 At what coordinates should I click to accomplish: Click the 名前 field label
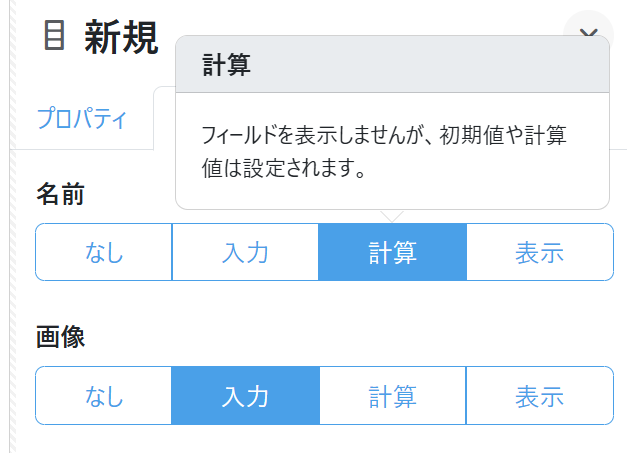60,194
